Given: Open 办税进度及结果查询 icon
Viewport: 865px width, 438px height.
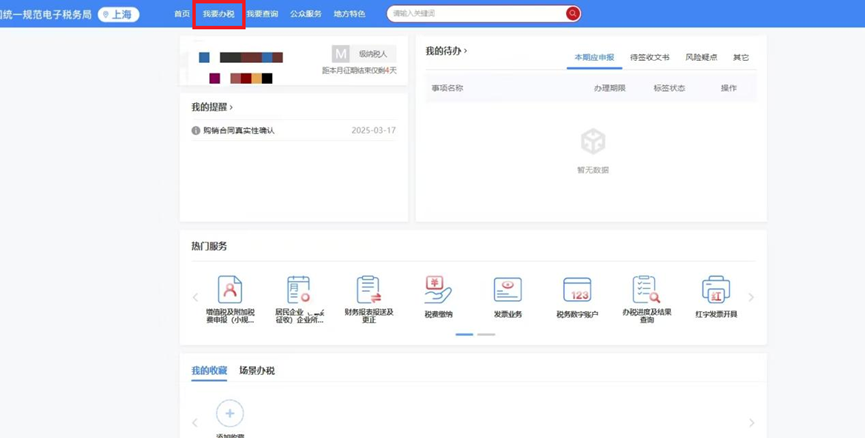Looking at the screenshot, I should coord(646,290).
